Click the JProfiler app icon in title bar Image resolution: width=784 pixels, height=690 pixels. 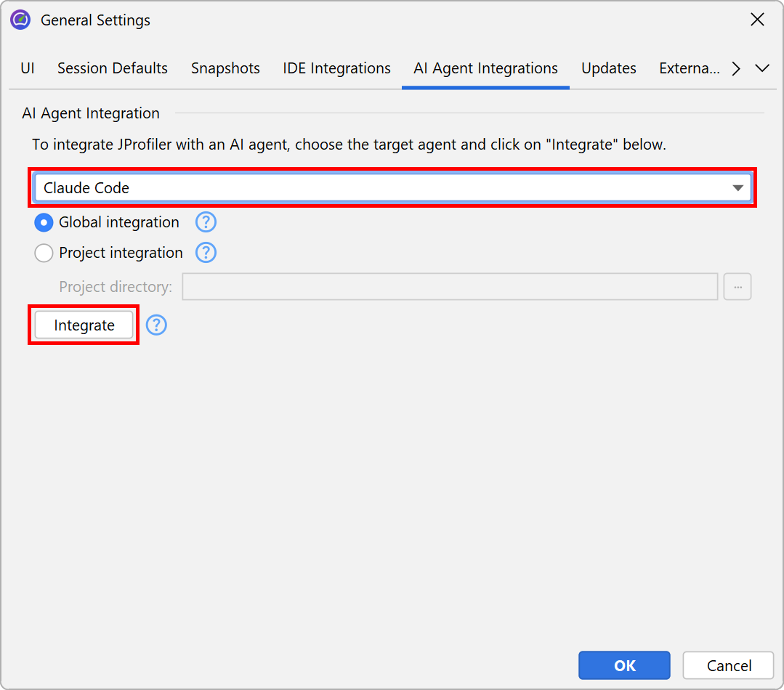click(x=20, y=20)
